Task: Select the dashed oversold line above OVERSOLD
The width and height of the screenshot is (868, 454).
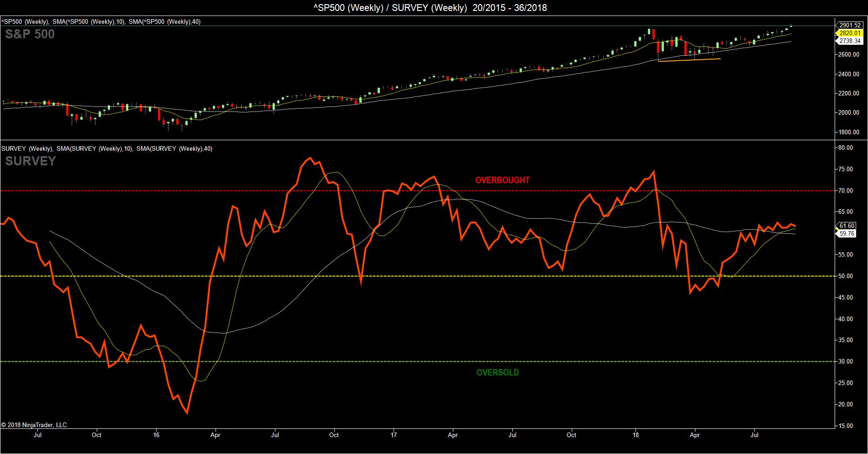Action: point(417,362)
